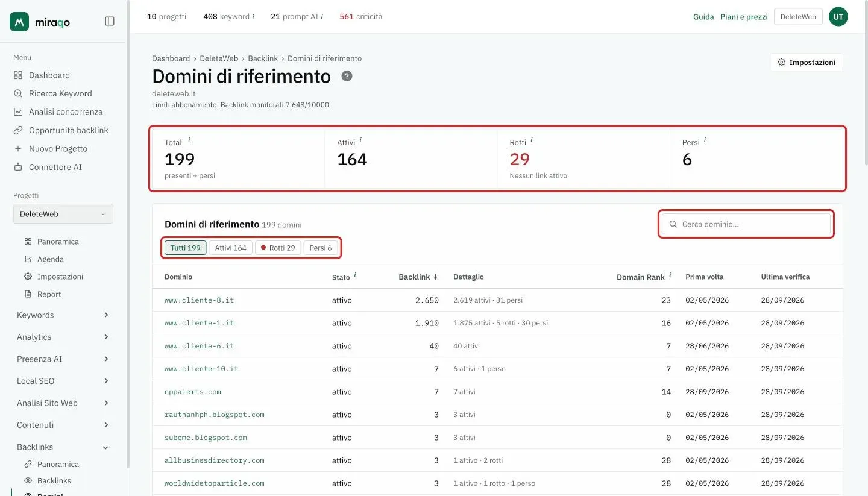This screenshot has width=868, height=496.
Task: Expand the Presenza AI section
Action: click(x=63, y=359)
